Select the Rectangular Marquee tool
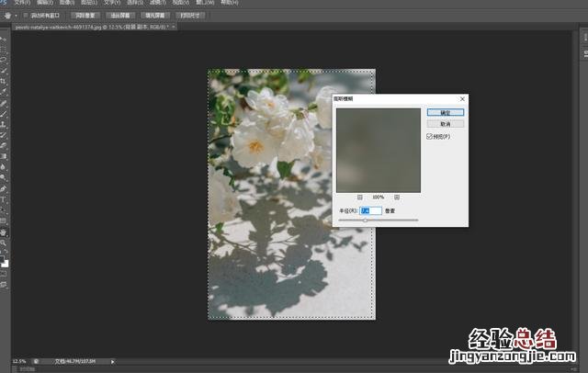 pos(3,49)
